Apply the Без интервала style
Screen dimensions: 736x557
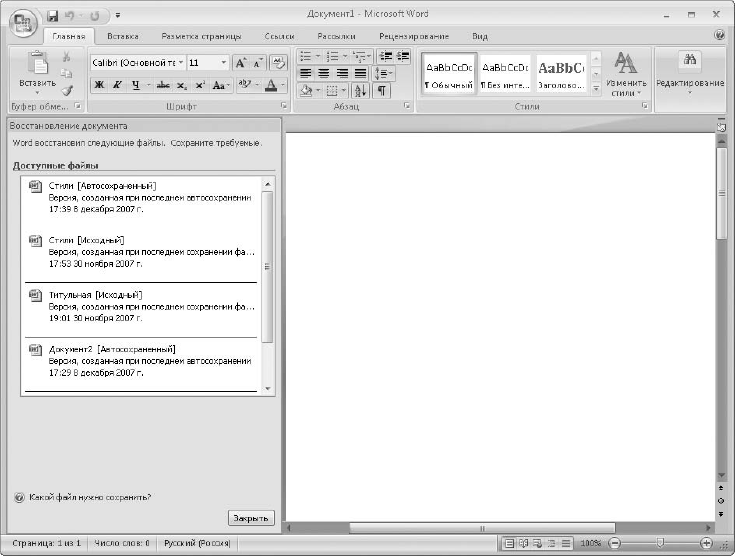(x=505, y=74)
